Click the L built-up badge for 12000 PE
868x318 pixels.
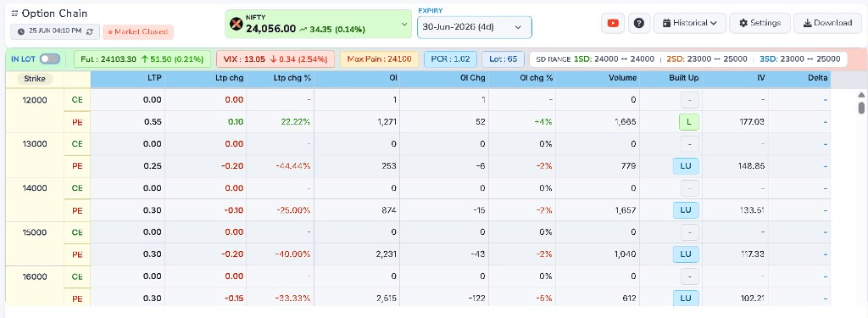click(689, 122)
